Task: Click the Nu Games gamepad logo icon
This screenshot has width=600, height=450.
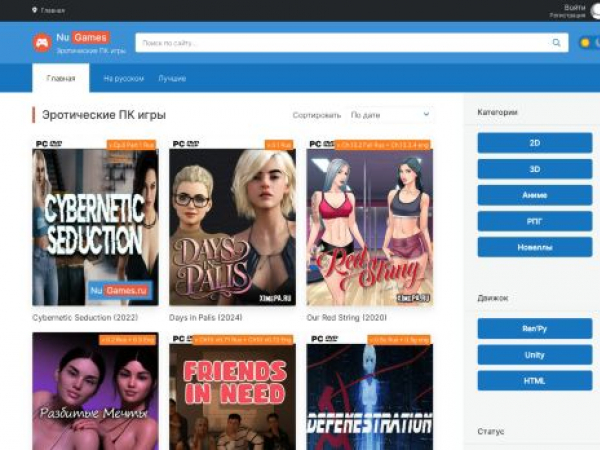Action: click(x=42, y=42)
